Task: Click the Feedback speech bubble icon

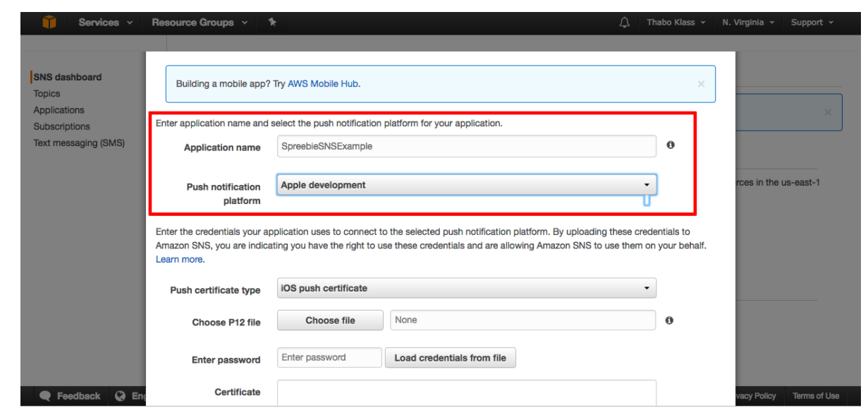Action: [46, 396]
